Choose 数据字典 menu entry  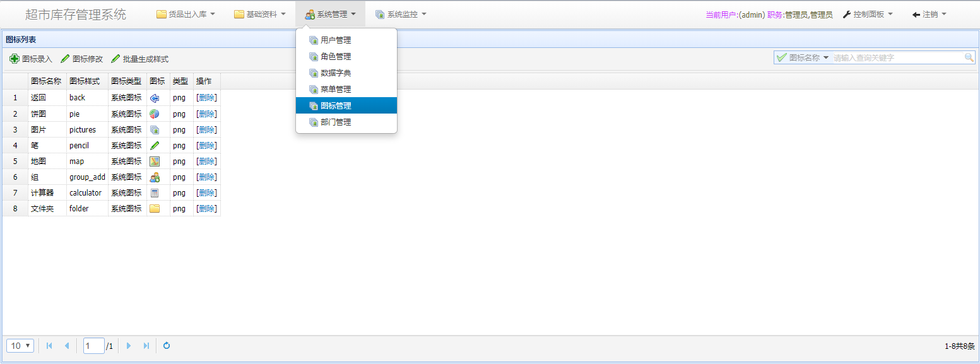click(x=346, y=73)
